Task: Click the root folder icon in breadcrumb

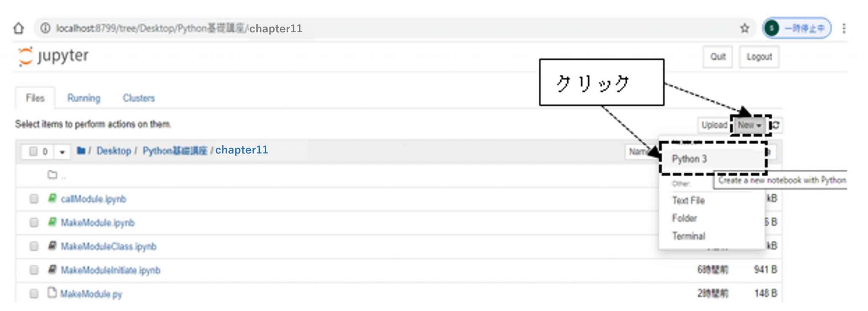Action: 81,151
